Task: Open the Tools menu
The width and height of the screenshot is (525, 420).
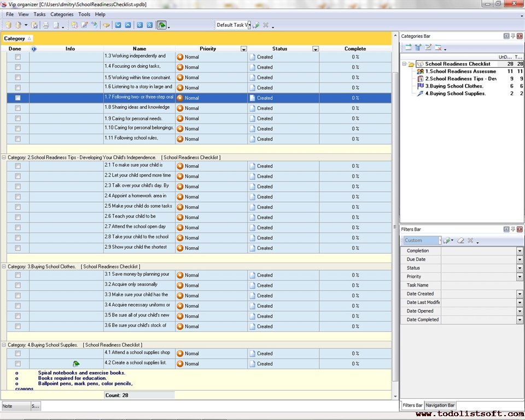Action: (84, 14)
